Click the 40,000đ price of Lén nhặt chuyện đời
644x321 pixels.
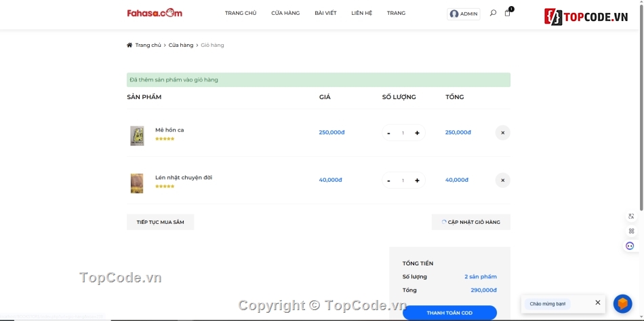[x=330, y=181]
